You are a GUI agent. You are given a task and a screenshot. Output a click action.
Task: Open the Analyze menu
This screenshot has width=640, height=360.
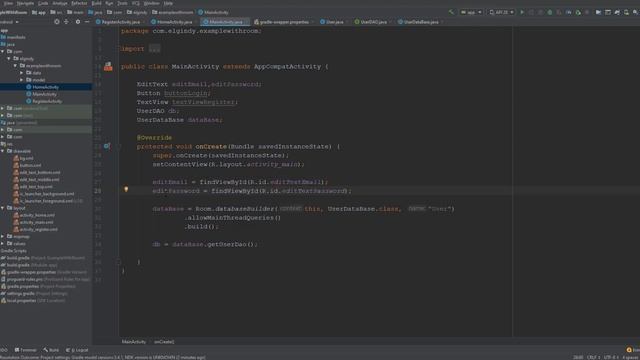point(60,3)
